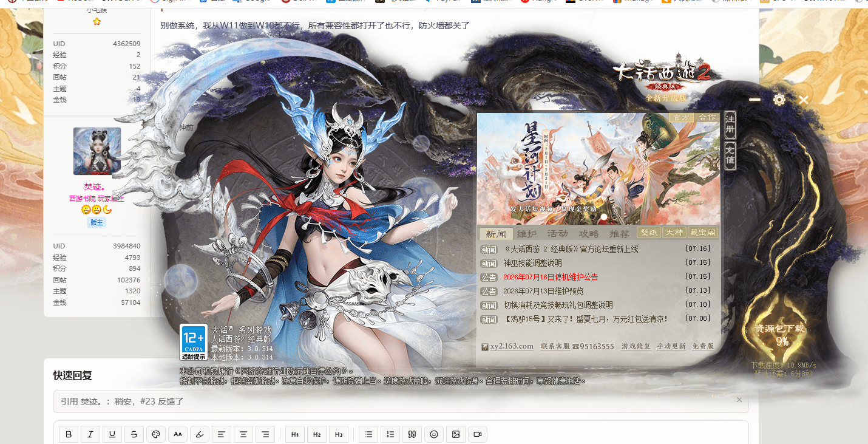The image size is (868, 444).
Task: Insert a numbered list
Action: [x=390, y=434]
